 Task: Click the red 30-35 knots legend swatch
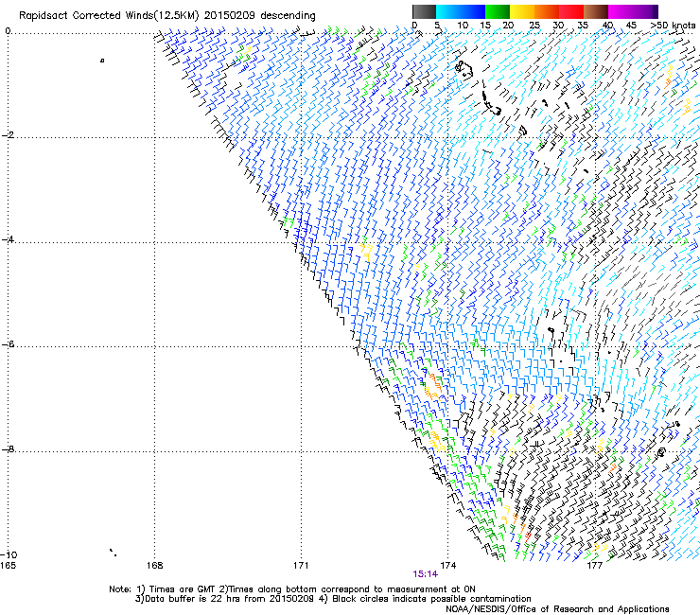coord(571,11)
